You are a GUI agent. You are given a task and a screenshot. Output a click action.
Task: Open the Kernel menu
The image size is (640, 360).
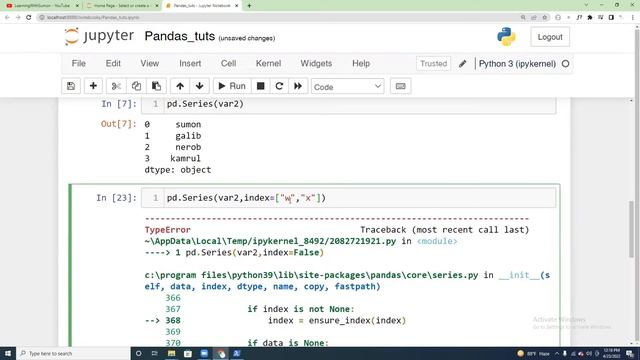[268, 64]
